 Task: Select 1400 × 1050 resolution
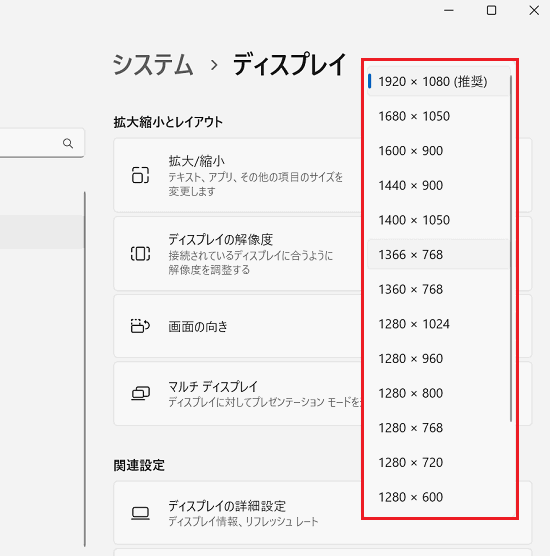click(439, 220)
